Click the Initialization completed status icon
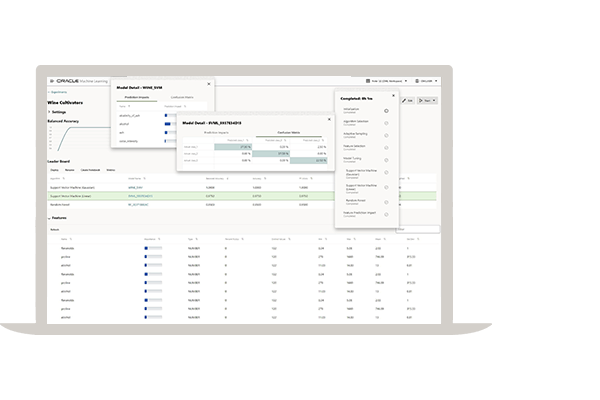This screenshot has width=600, height=400. point(386,111)
